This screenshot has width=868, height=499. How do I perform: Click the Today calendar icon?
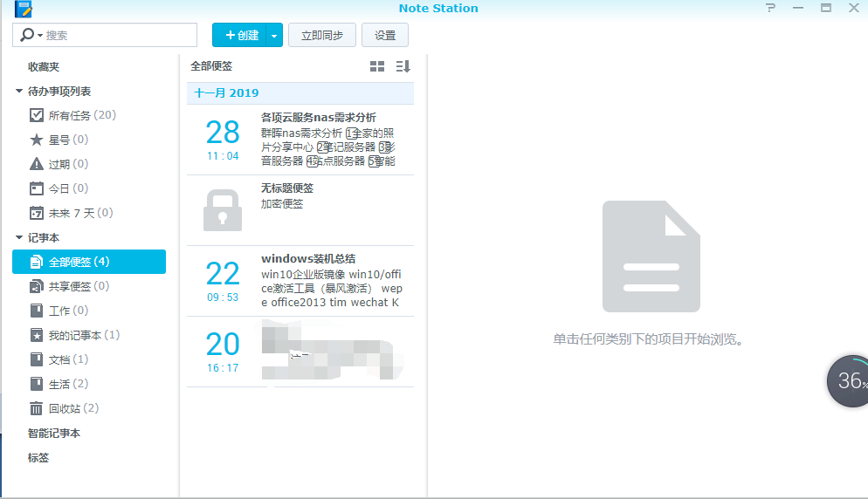37,188
